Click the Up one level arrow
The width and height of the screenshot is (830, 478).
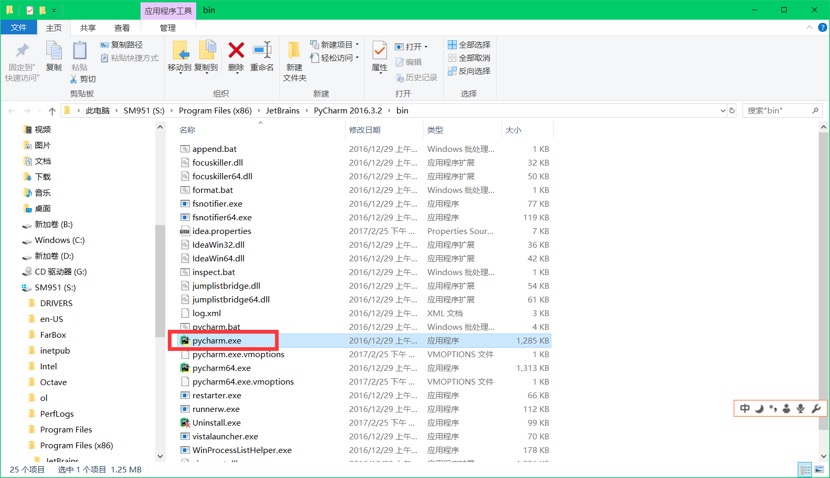click(52, 111)
